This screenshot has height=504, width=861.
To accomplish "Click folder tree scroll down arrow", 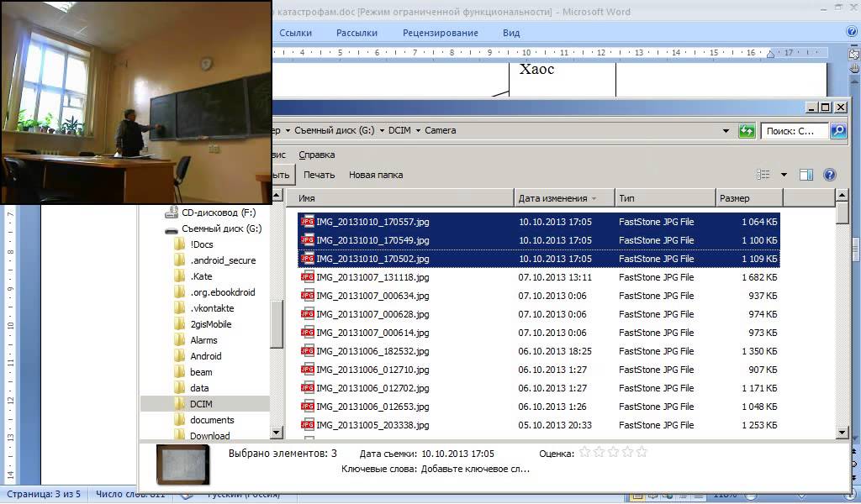I will [276, 432].
